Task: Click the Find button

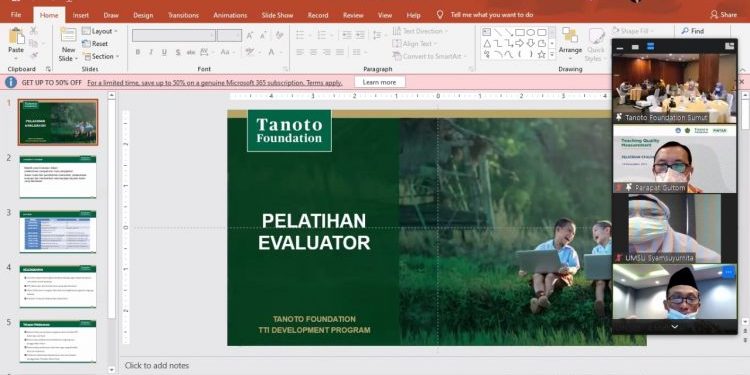Action: click(x=693, y=31)
